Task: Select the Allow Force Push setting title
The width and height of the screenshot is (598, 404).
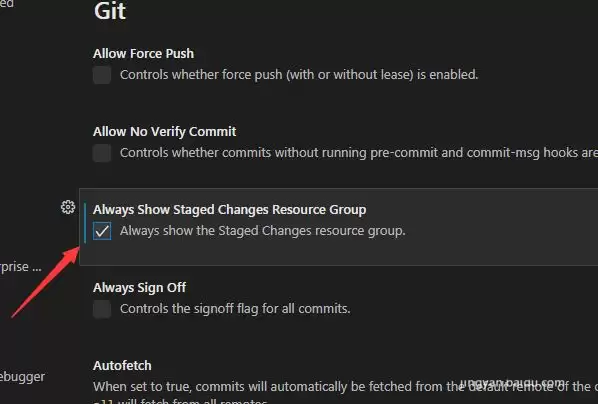Action: click(143, 53)
